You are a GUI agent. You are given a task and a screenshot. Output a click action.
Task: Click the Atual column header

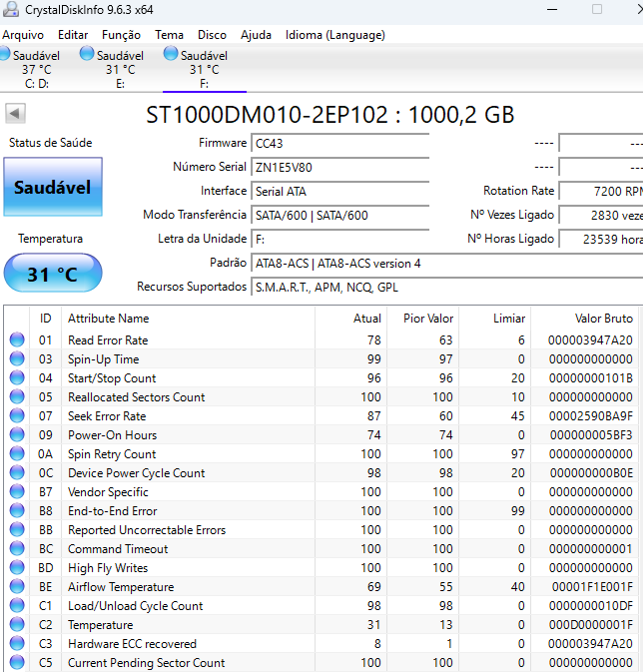(x=351, y=318)
